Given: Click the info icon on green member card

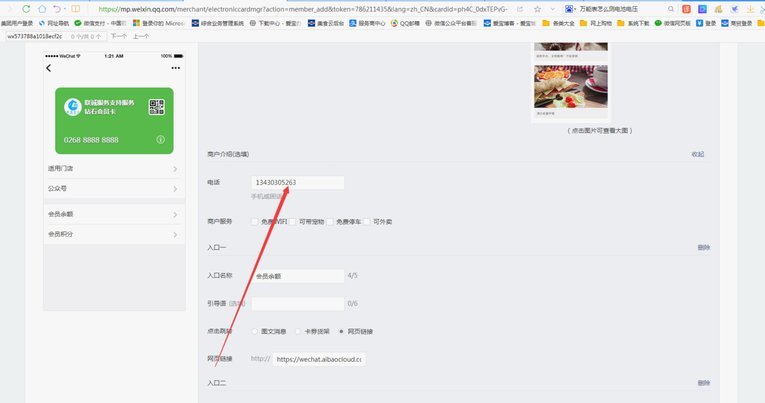Looking at the screenshot, I should pos(160,140).
